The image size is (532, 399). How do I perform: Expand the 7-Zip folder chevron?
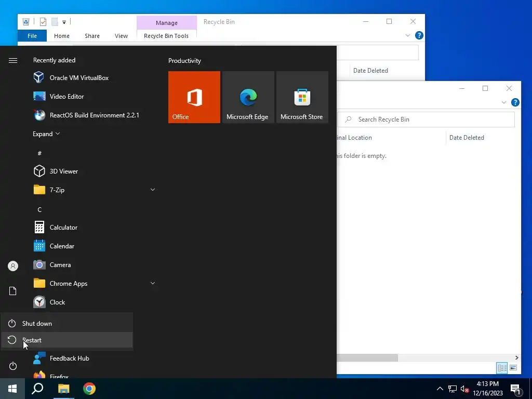point(153,190)
